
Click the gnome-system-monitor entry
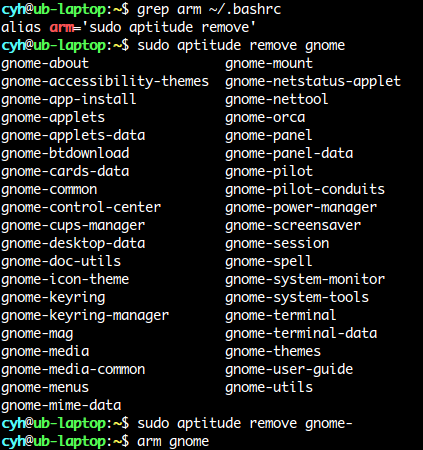pyautogui.click(x=305, y=280)
